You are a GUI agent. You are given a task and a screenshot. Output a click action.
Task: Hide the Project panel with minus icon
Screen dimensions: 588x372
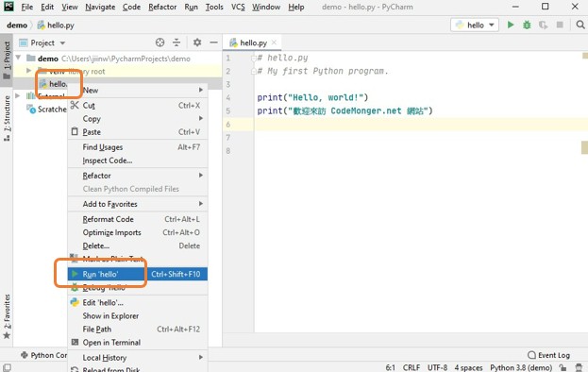click(x=213, y=42)
